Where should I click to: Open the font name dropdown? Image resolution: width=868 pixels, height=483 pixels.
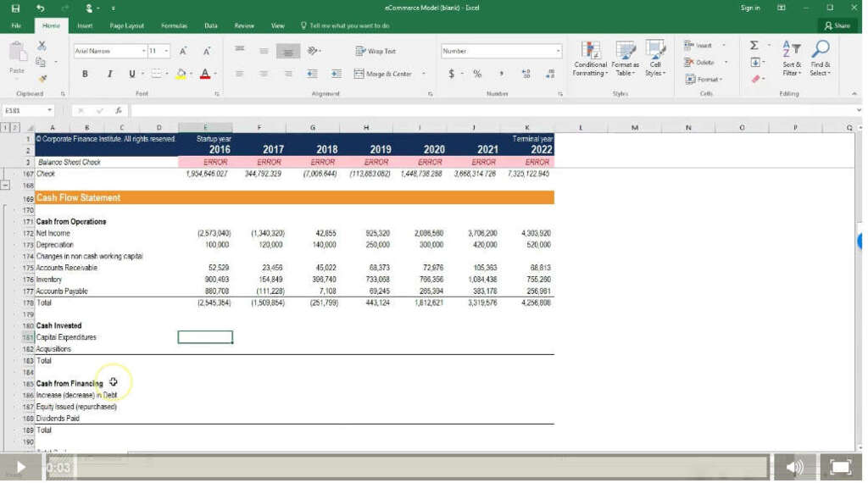coord(142,52)
